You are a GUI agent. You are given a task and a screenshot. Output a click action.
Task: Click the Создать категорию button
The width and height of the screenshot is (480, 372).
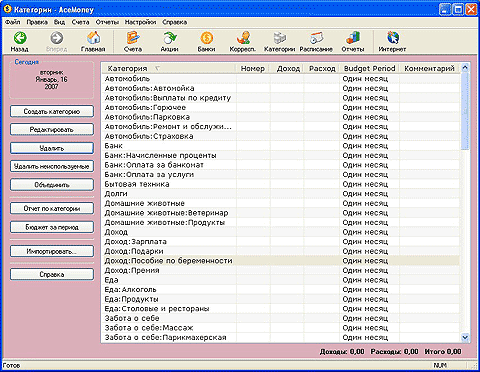[x=52, y=111]
